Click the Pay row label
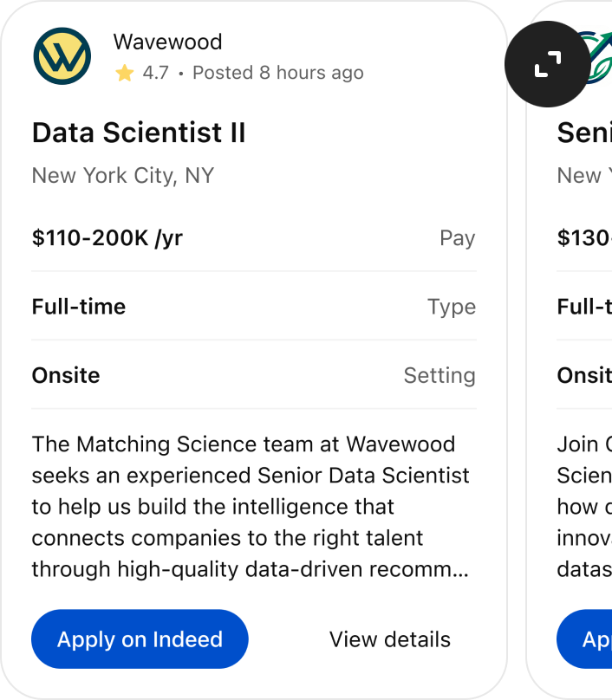 pos(458,237)
